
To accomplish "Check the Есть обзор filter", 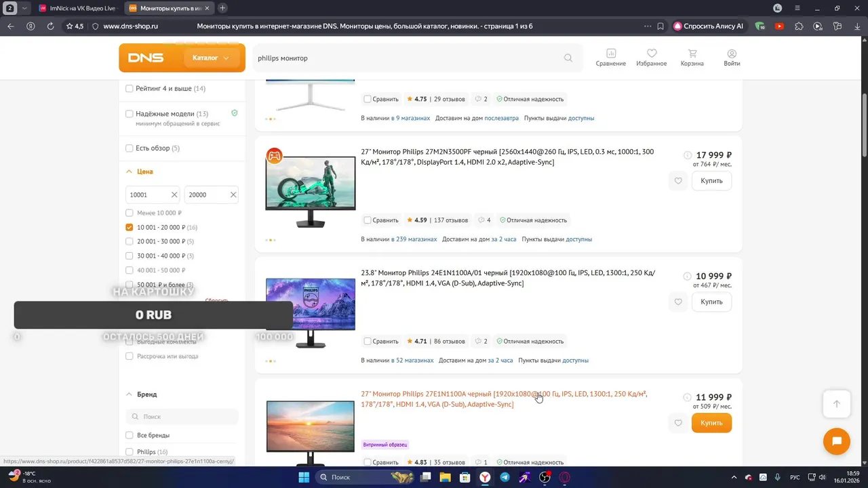I will pos(130,148).
